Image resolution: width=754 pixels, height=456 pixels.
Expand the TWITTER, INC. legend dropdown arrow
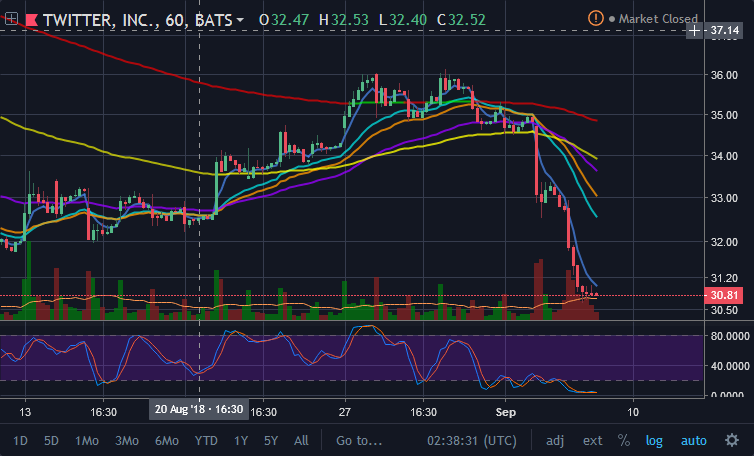240,20
